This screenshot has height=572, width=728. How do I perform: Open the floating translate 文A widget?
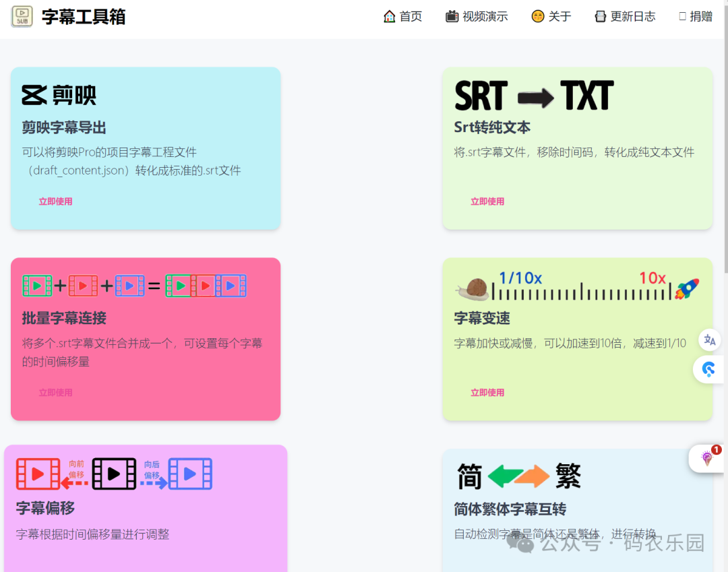point(708,340)
